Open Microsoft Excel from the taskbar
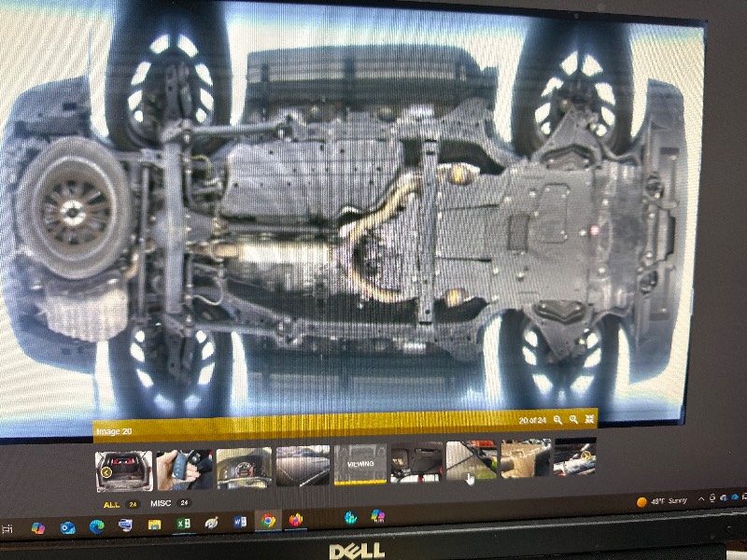The width and height of the screenshot is (747, 560). coord(184,525)
